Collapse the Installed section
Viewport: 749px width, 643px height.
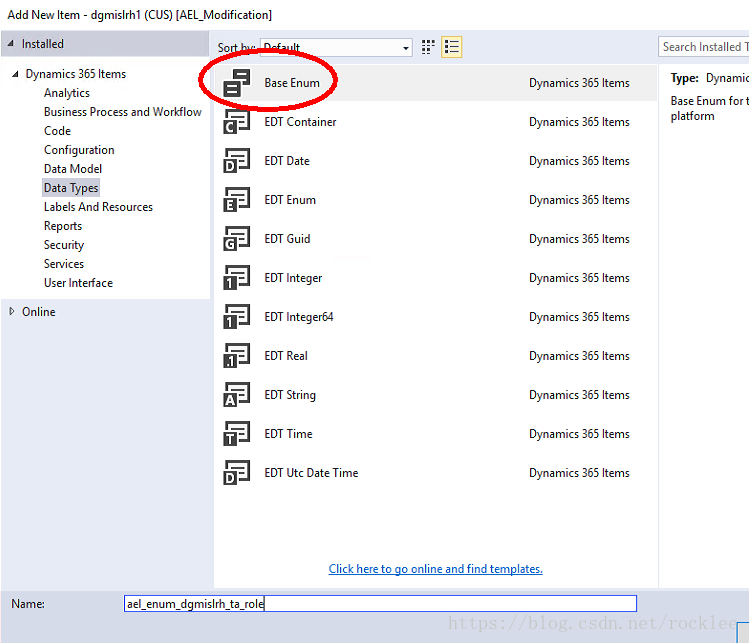coord(11,43)
